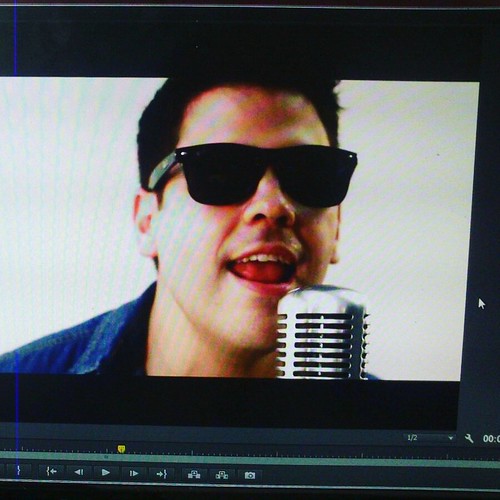This screenshot has width=500, height=500.
Task: Click the Mark Out brace button
Action: [x=19, y=470]
